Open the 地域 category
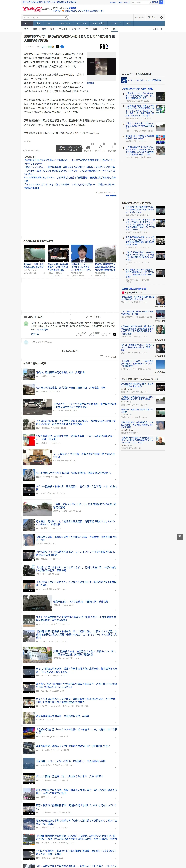Image resolution: width=186 pixels, height=868 pixels. tap(114, 29)
